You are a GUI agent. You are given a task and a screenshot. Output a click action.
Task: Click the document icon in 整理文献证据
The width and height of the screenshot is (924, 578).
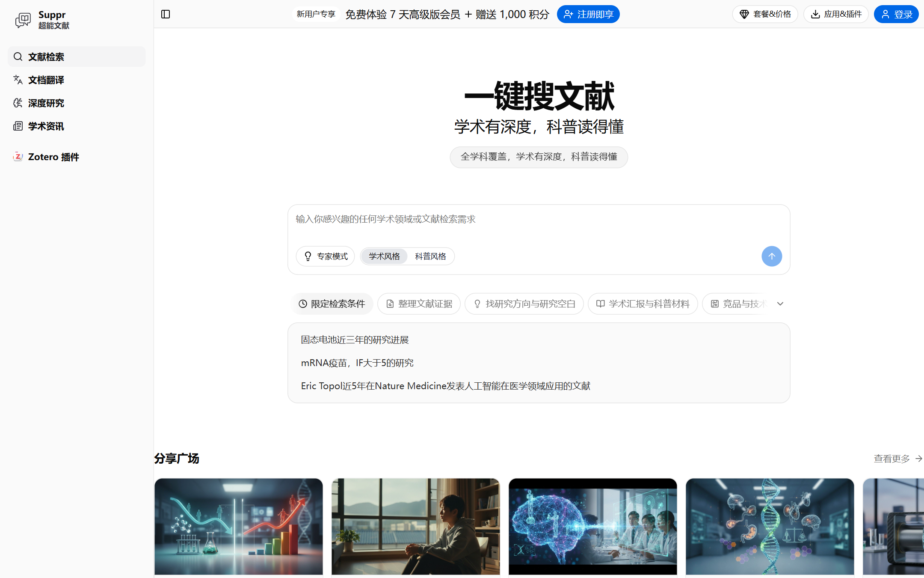[390, 304]
